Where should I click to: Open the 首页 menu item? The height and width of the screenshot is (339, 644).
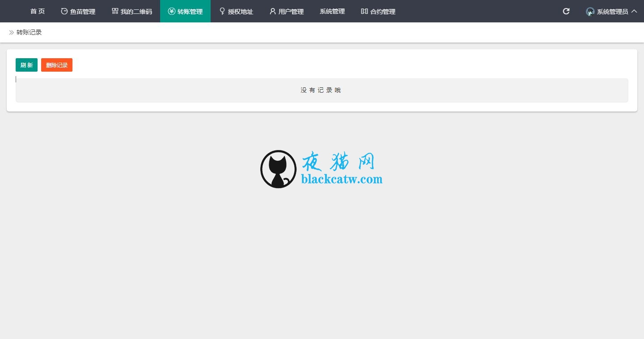pos(38,11)
